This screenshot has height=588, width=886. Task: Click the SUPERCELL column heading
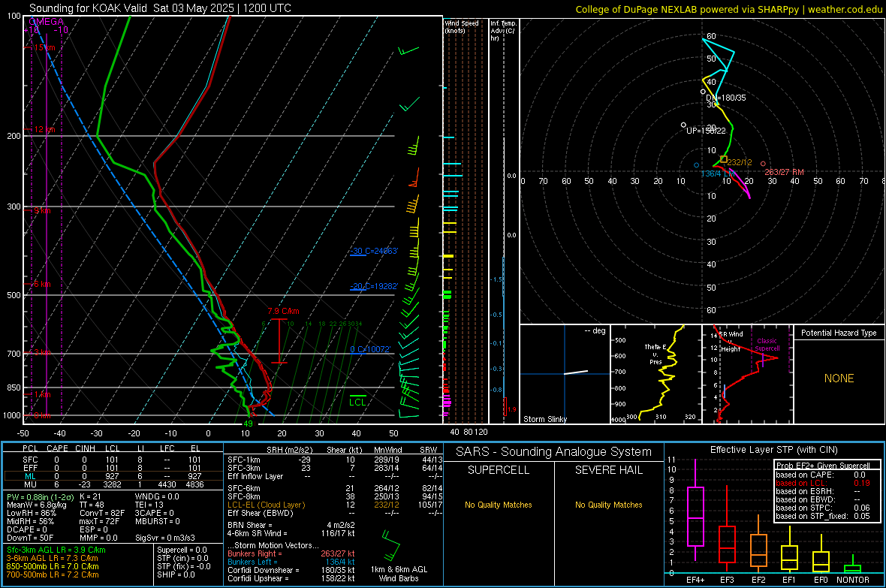pos(499,470)
